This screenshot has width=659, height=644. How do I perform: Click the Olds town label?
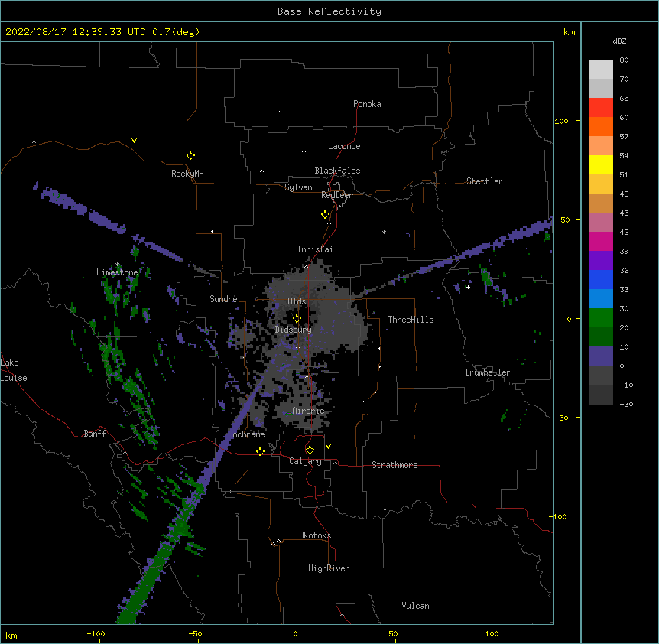point(297,301)
